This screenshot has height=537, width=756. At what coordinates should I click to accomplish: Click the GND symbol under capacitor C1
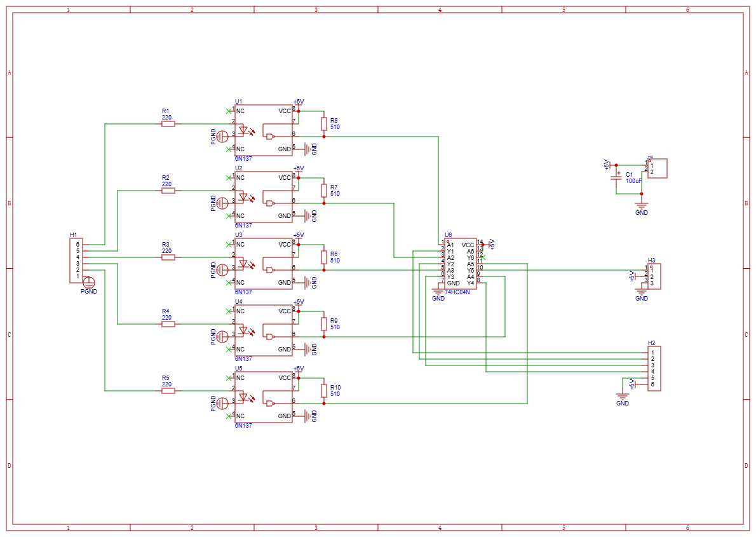(x=642, y=206)
